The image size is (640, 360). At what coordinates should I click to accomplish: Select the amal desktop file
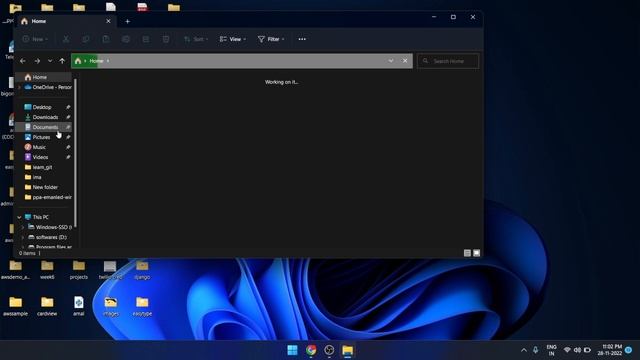[79, 307]
